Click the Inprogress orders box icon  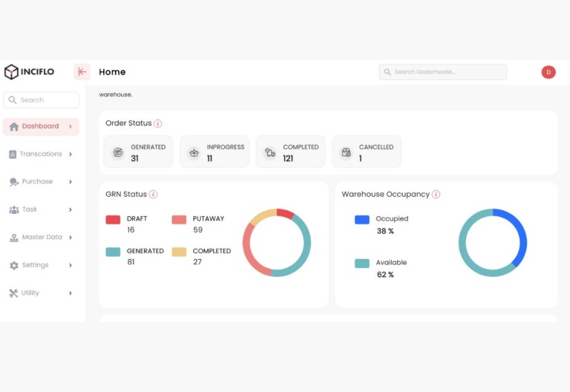pos(194,153)
